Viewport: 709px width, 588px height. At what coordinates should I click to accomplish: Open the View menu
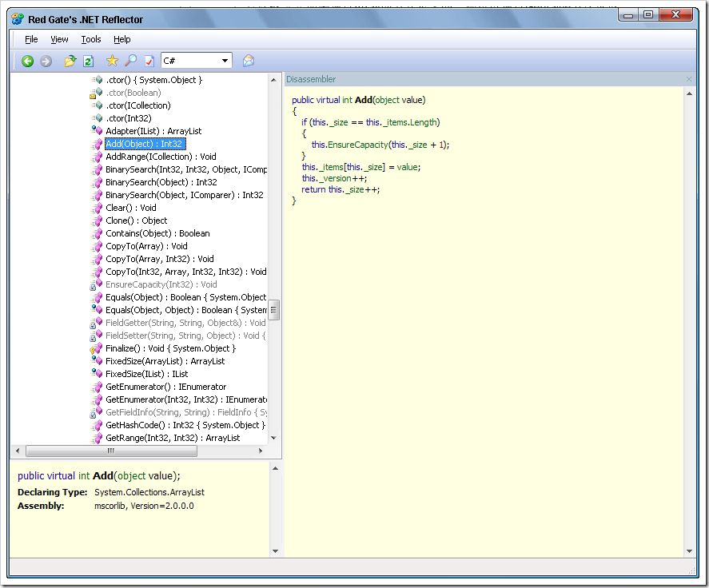pyautogui.click(x=59, y=39)
